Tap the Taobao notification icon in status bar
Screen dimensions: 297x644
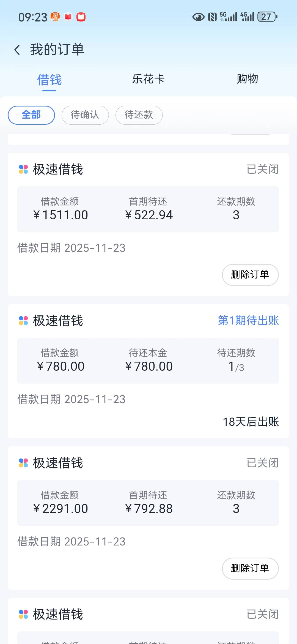(55, 17)
